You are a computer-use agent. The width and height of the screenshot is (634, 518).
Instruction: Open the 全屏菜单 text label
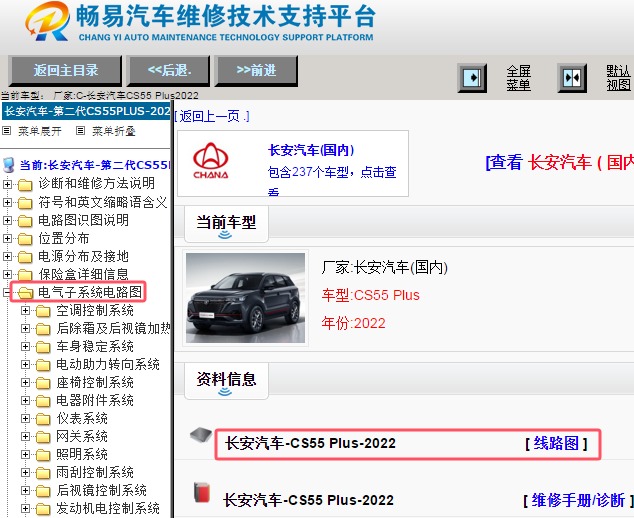coord(518,78)
